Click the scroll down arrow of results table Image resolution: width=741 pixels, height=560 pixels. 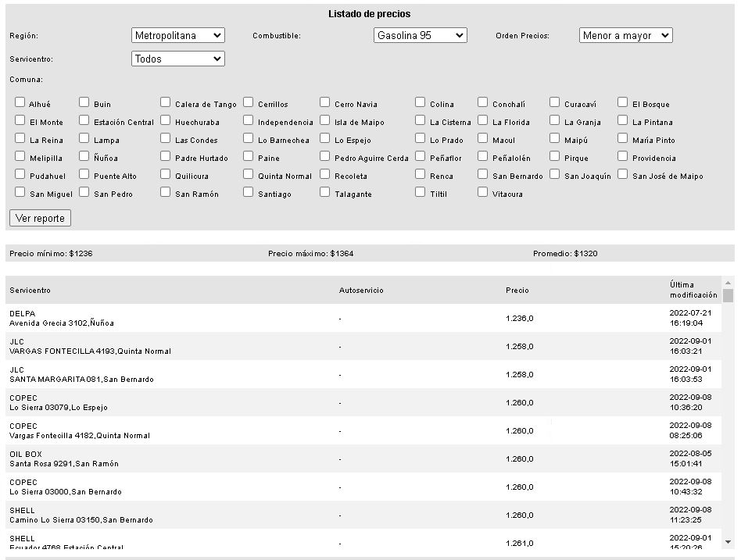pyautogui.click(x=728, y=541)
